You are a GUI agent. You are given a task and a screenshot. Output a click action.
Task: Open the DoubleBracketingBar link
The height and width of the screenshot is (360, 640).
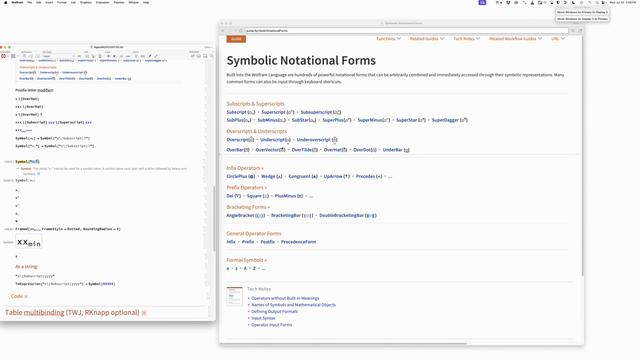(x=348, y=216)
